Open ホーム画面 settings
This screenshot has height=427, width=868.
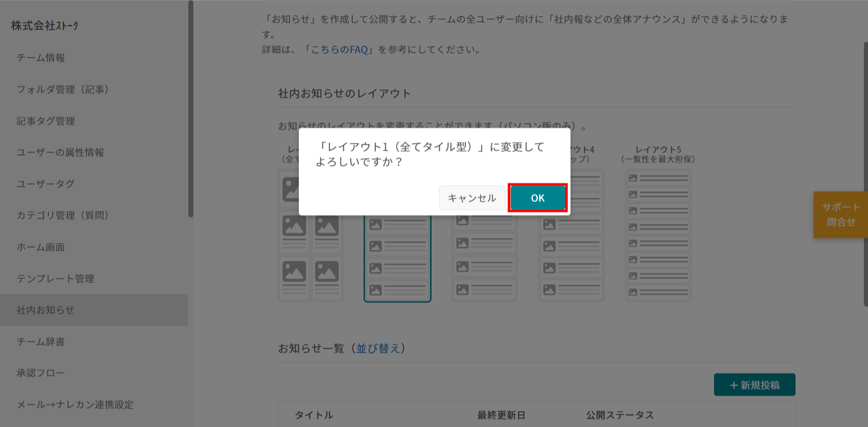[41, 247]
